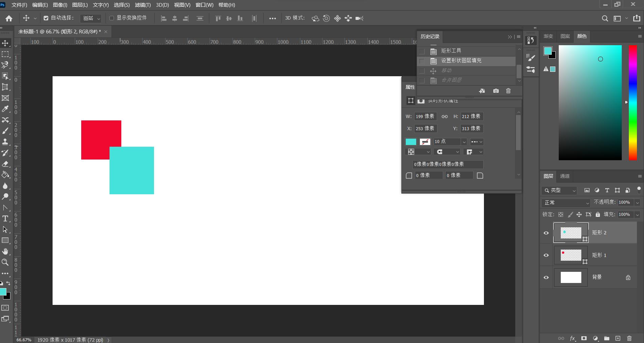Select the Zoom tool

[5, 262]
